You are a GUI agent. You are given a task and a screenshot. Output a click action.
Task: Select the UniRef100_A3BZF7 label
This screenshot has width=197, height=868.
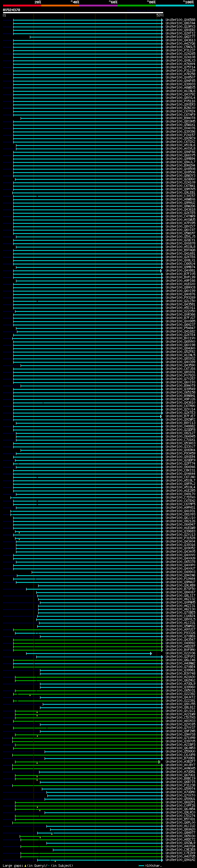click(x=180, y=761)
